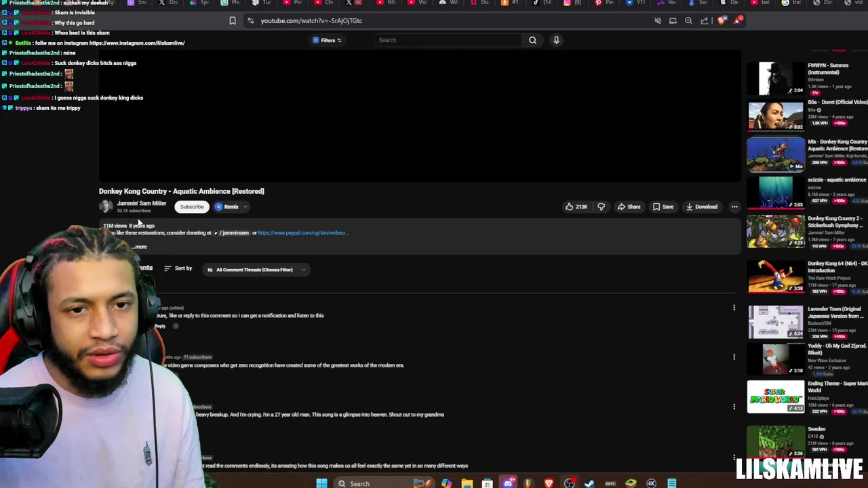Open Microsoft Store from the taskbar
The height and width of the screenshot is (488, 868).
tap(488, 483)
